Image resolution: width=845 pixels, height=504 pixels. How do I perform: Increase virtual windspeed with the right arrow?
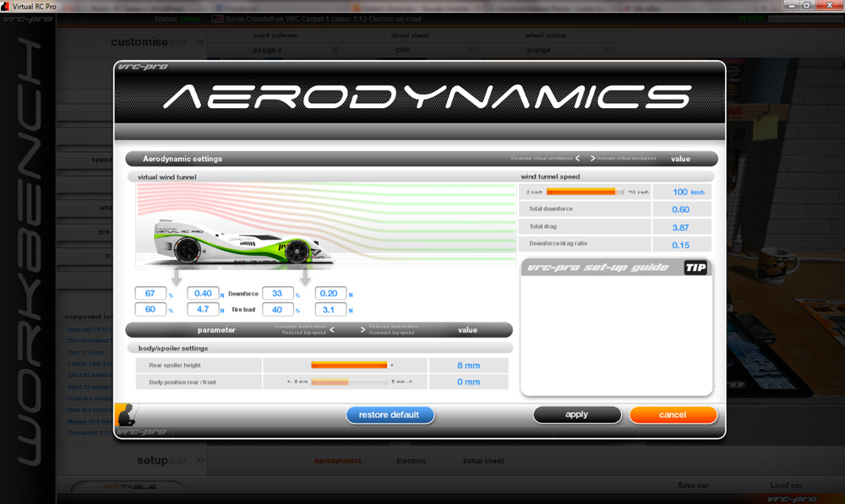[x=592, y=159]
